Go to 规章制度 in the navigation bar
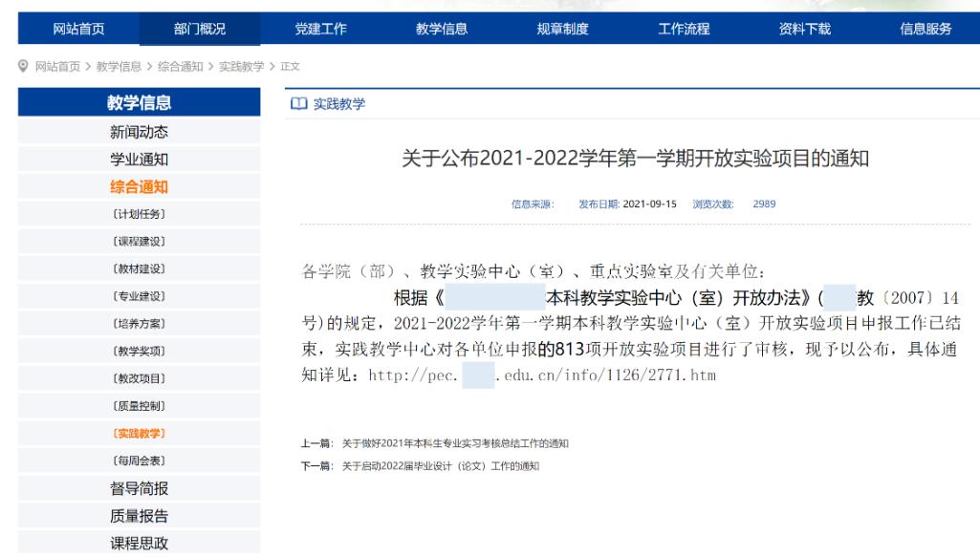This screenshot has height=557, width=980. coord(563,29)
